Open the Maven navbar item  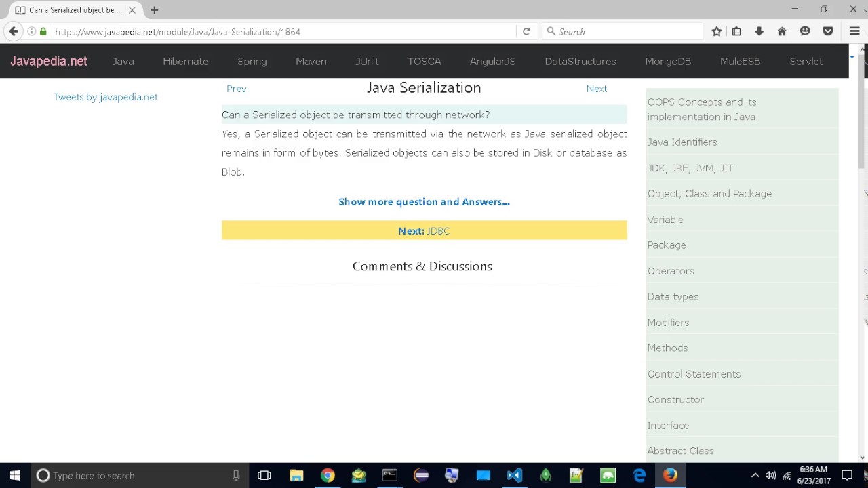(311, 61)
